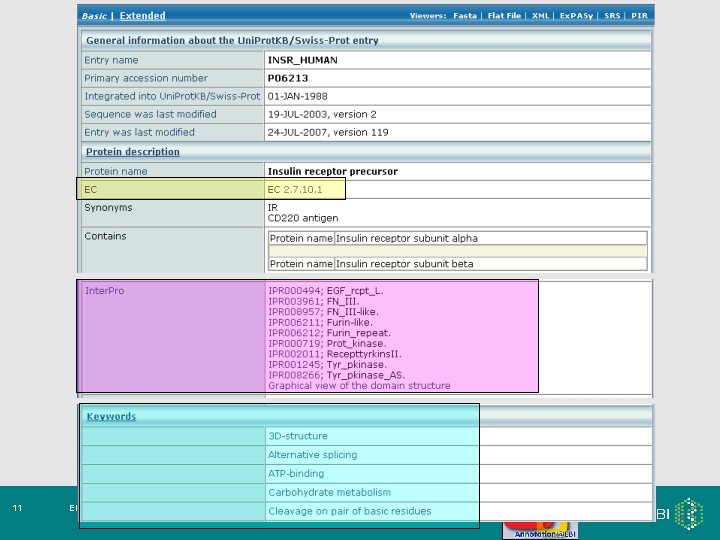The width and height of the screenshot is (720, 540).
Task: Select the Carbohydrate metabolism keyword
Action: coord(329,492)
